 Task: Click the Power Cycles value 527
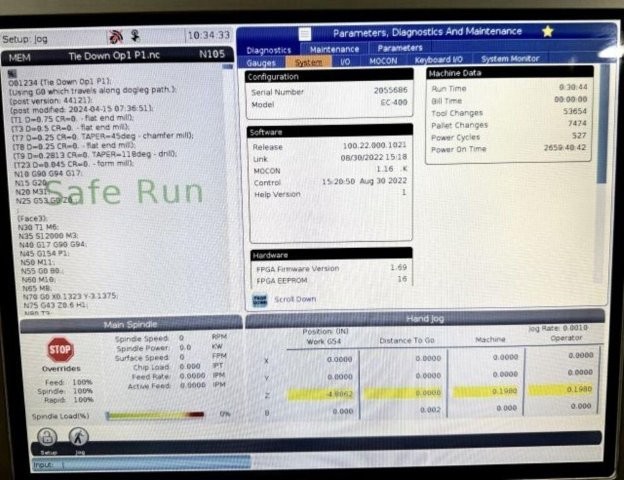[x=579, y=135]
